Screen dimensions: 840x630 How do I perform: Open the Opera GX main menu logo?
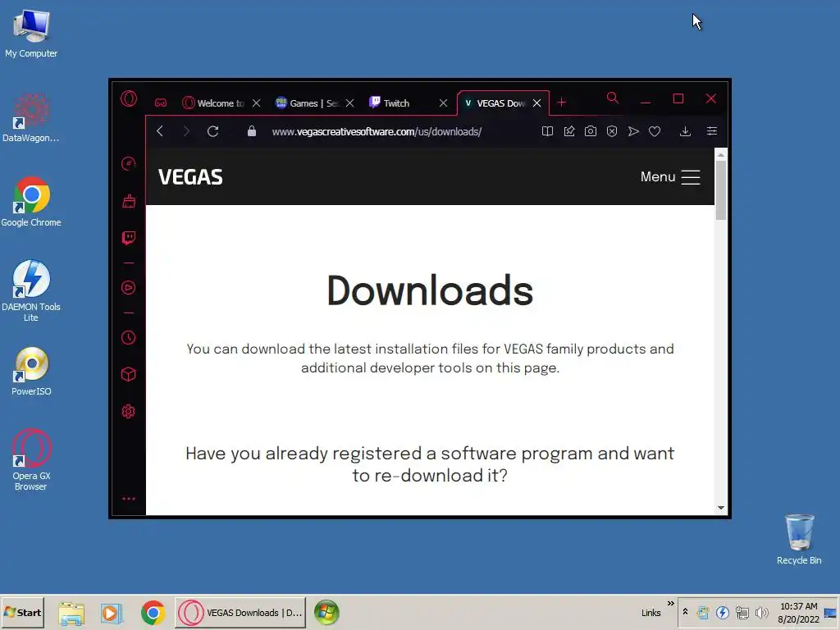(x=129, y=98)
